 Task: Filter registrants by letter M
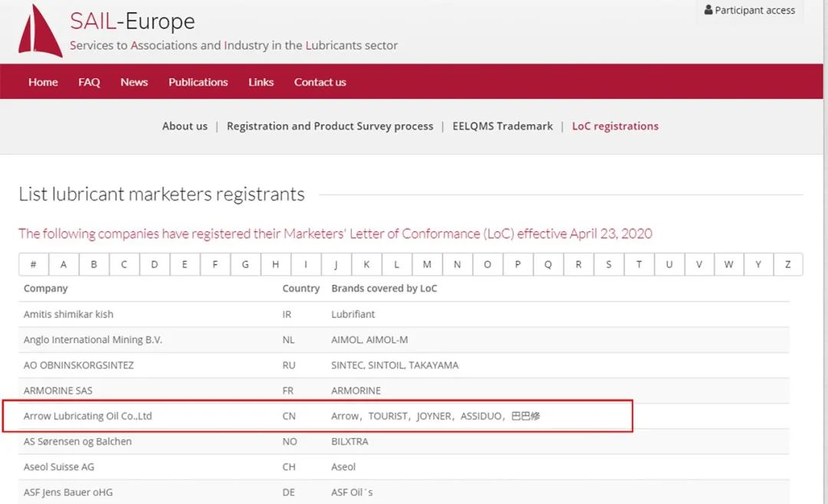(427, 264)
